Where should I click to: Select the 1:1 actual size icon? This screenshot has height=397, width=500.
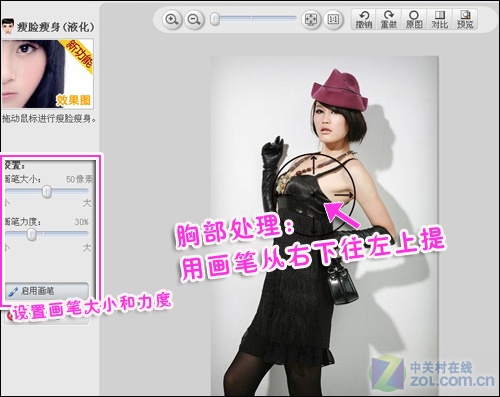(333, 19)
